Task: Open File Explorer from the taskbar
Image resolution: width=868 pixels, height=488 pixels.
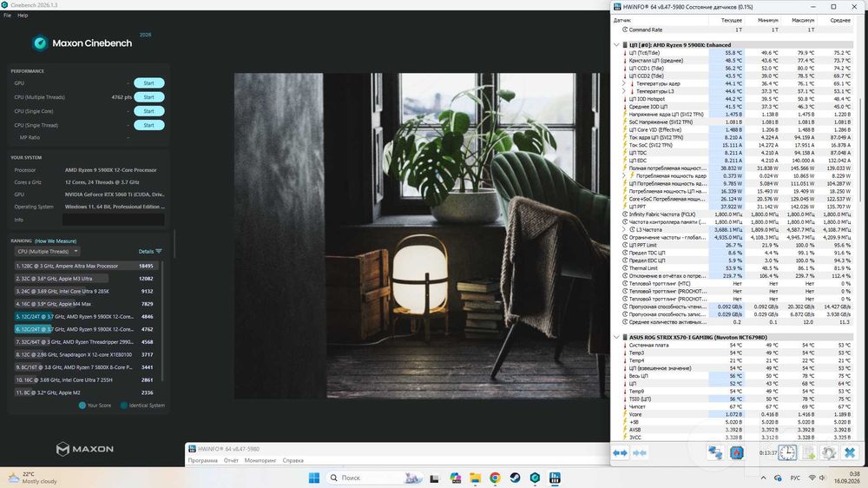Action: 475,478
